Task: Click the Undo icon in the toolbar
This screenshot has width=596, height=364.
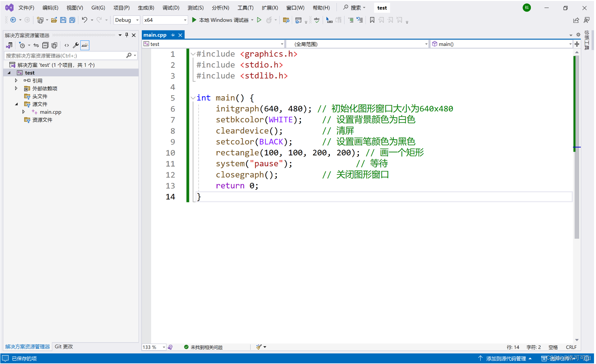Action: click(x=85, y=20)
